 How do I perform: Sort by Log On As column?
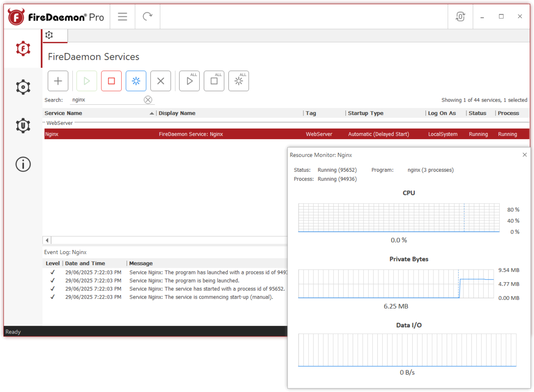click(x=446, y=113)
